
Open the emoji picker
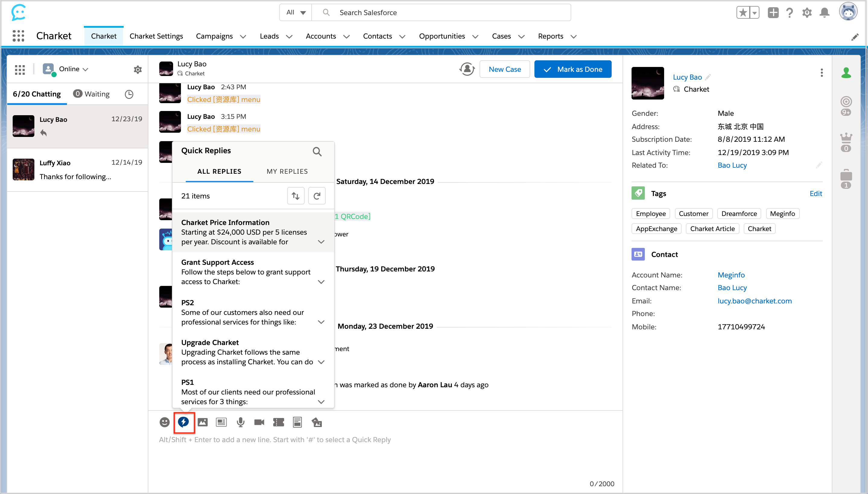tap(164, 422)
